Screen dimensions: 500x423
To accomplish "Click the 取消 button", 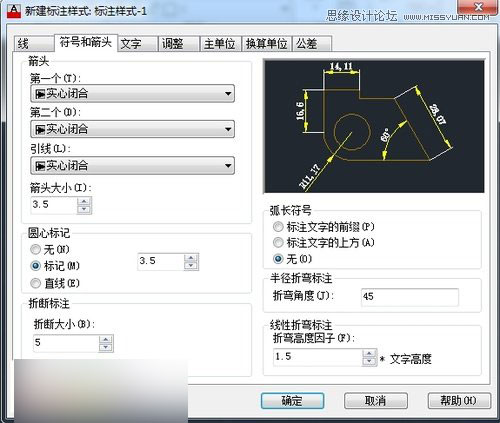I will [x=376, y=401].
